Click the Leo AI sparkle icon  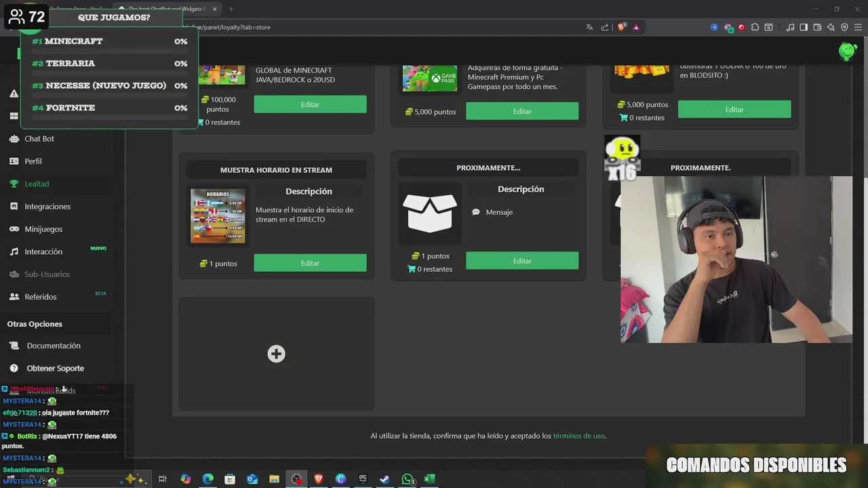coord(831,27)
